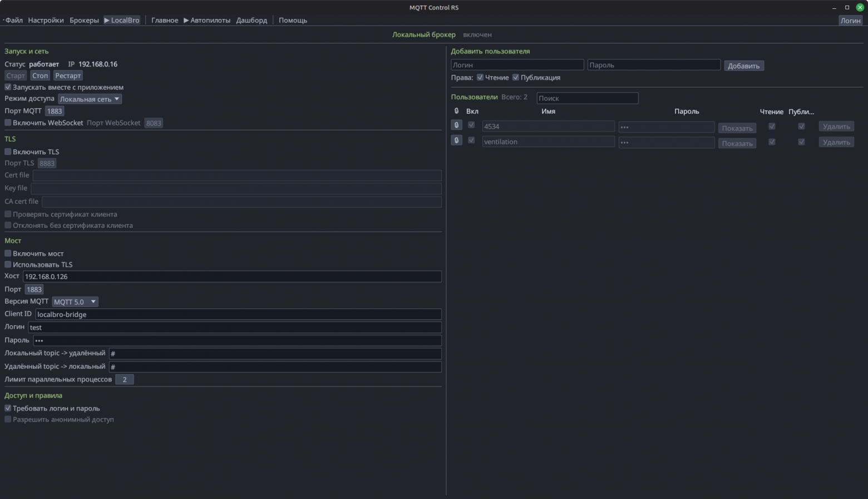Image resolution: width=868 pixels, height=499 pixels.
Task: Click the Добавить user button
Action: point(744,66)
